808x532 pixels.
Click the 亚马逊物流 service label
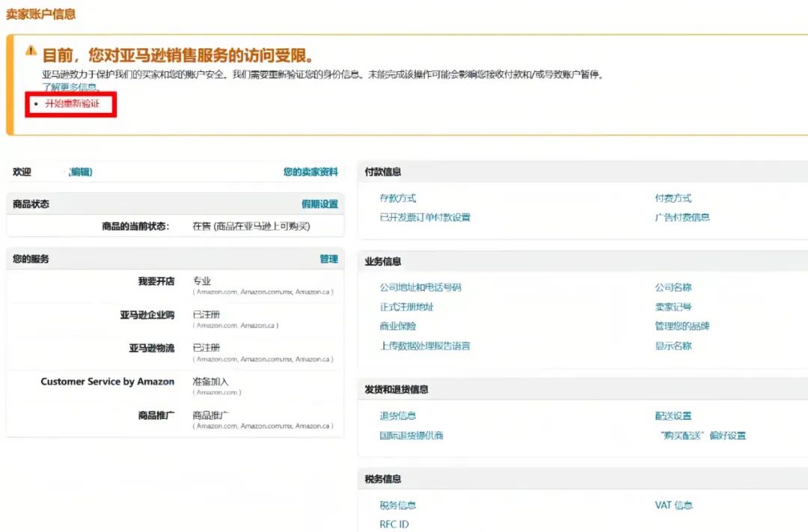point(151,348)
